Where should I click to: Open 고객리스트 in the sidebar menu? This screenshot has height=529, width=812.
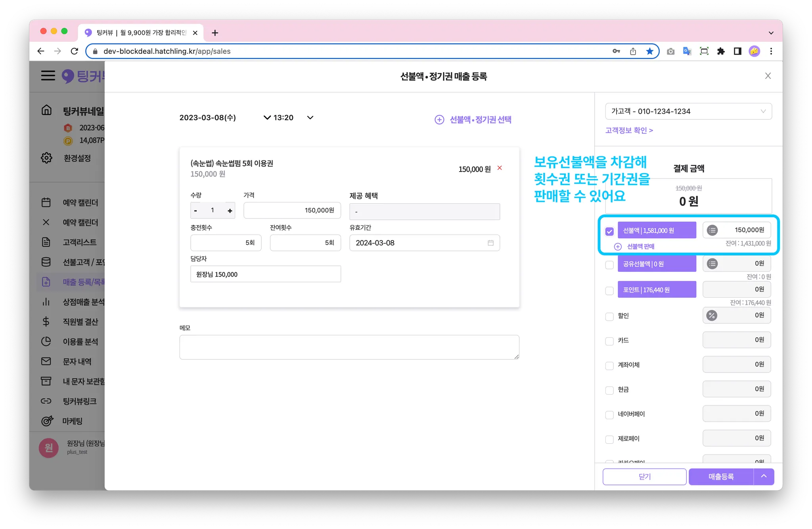pos(79,242)
